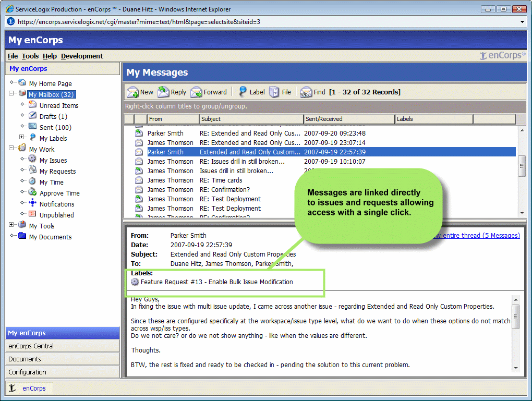This screenshot has width=532, height=401.
Task: Click the Forward toolbar icon
Action: click(x=196, y=92)
